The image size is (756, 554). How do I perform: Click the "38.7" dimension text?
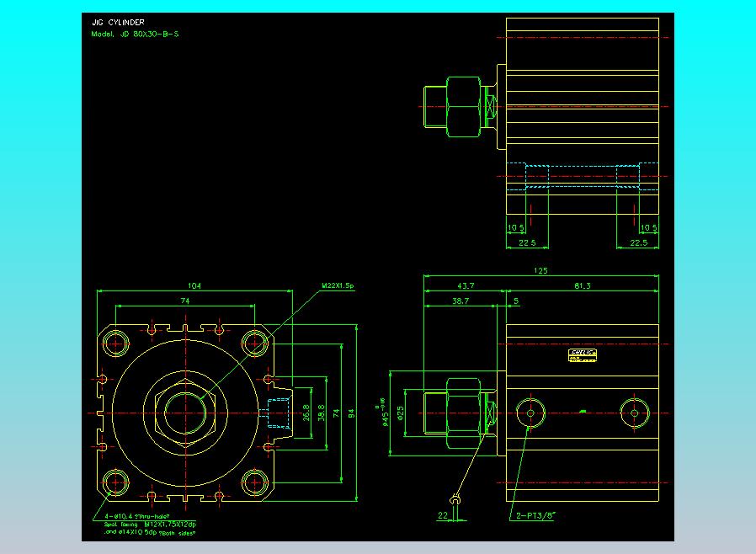point(460,301)
